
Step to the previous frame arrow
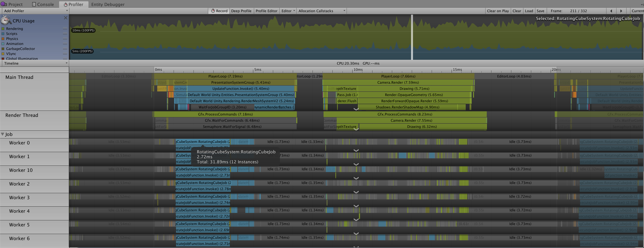click(611, 11)
